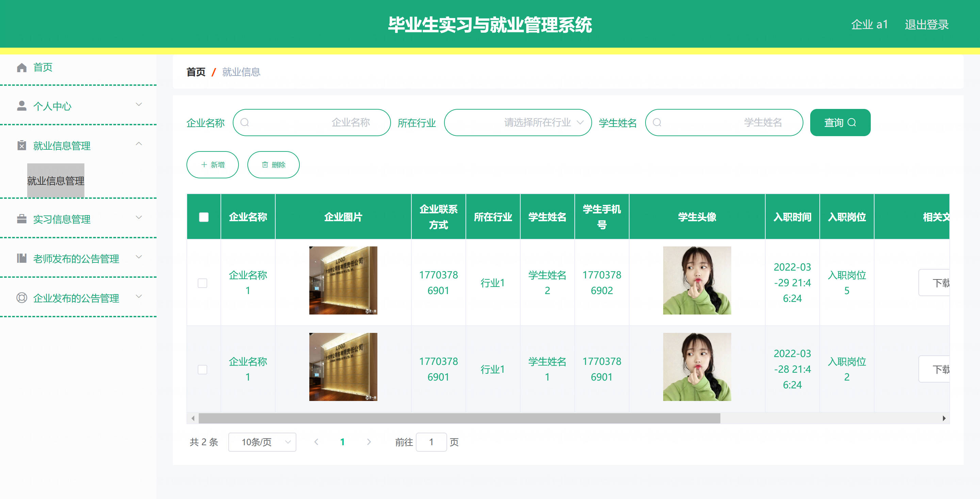Open the 个人中心 menu
This screenshot has width=980, height=499.
click(52, 106)
